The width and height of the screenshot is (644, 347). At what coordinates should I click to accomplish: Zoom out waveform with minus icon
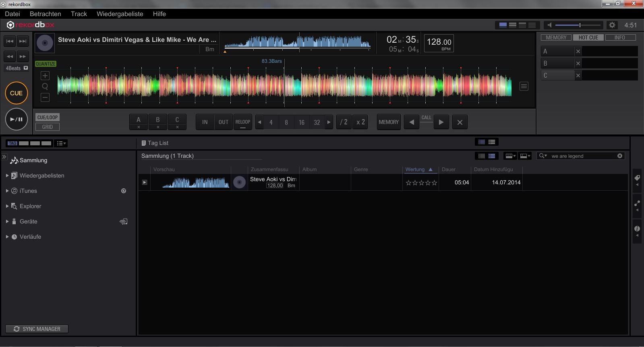(45, 97)
